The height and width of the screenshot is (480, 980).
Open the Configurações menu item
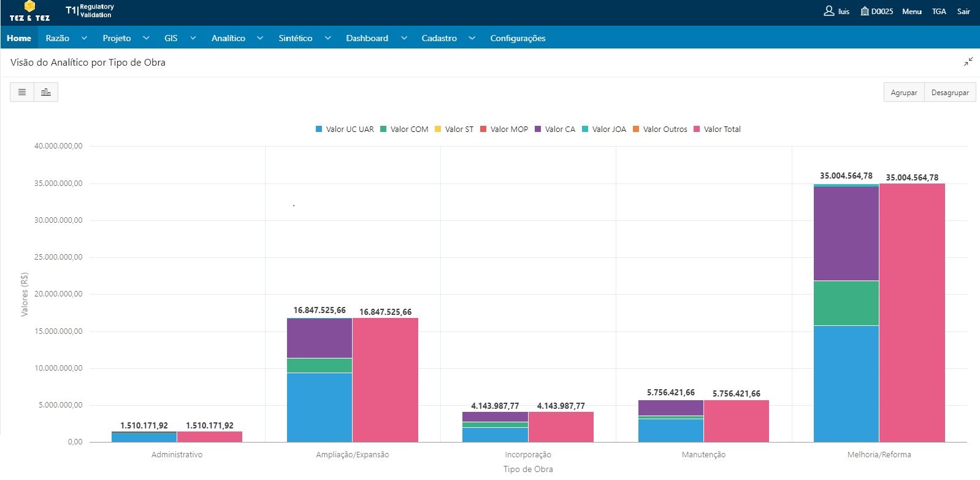point(518,38)
